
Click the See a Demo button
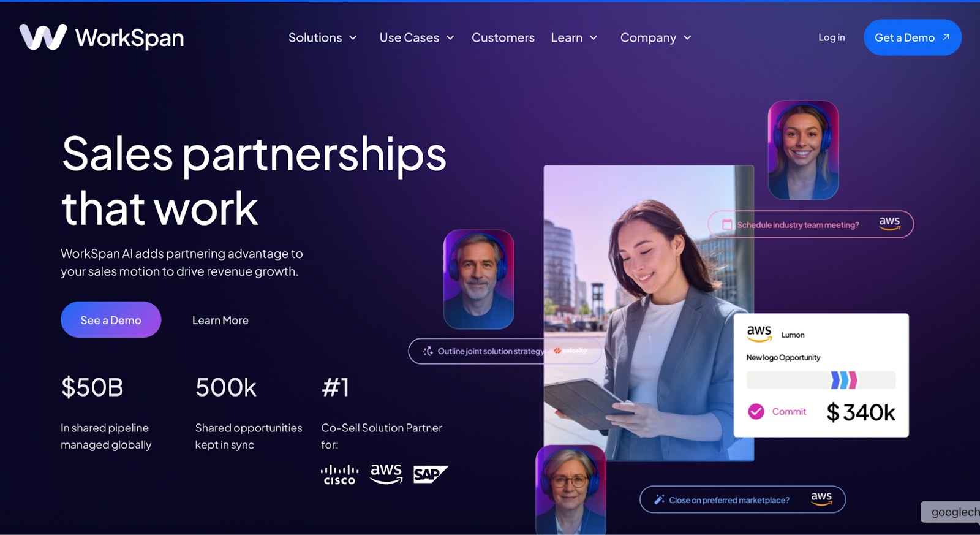click(111, 319)
